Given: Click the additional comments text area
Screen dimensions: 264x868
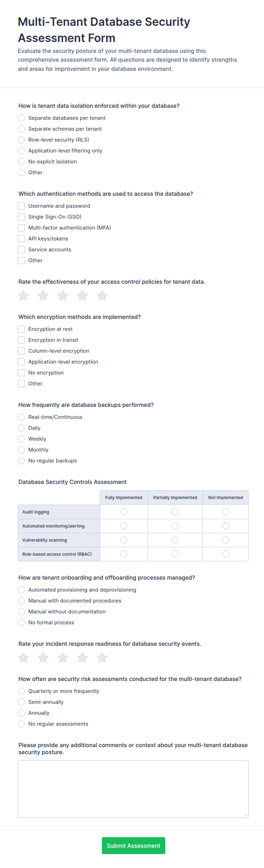Looking at the screenshot, I should (x=133, y=789).
